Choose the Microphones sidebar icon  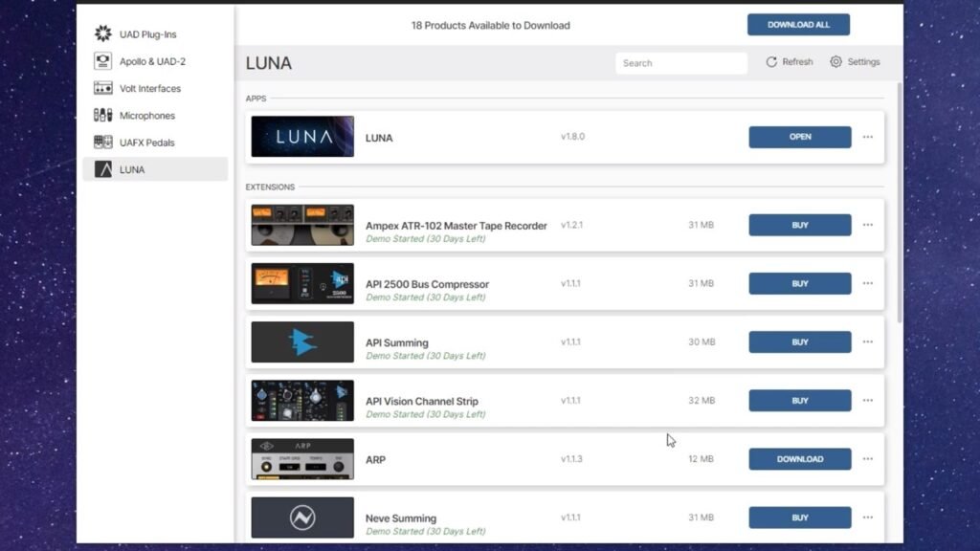click(103, 115)
